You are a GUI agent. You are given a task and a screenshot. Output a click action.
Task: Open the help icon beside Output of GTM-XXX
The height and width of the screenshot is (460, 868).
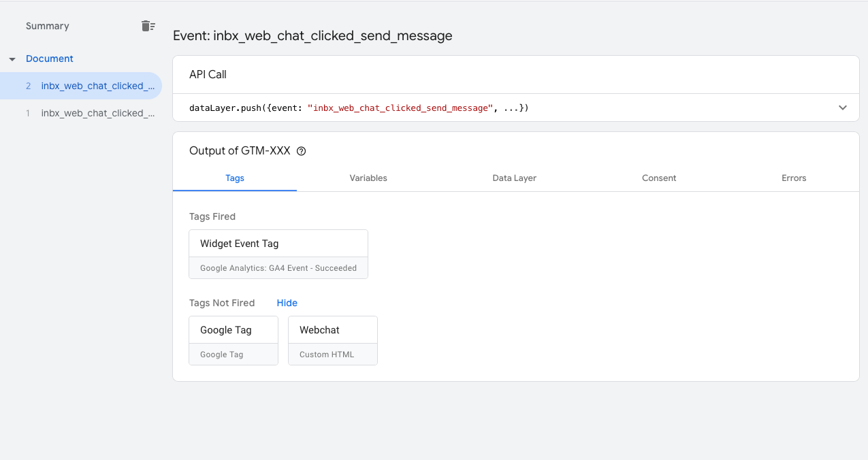coord(302,151)
